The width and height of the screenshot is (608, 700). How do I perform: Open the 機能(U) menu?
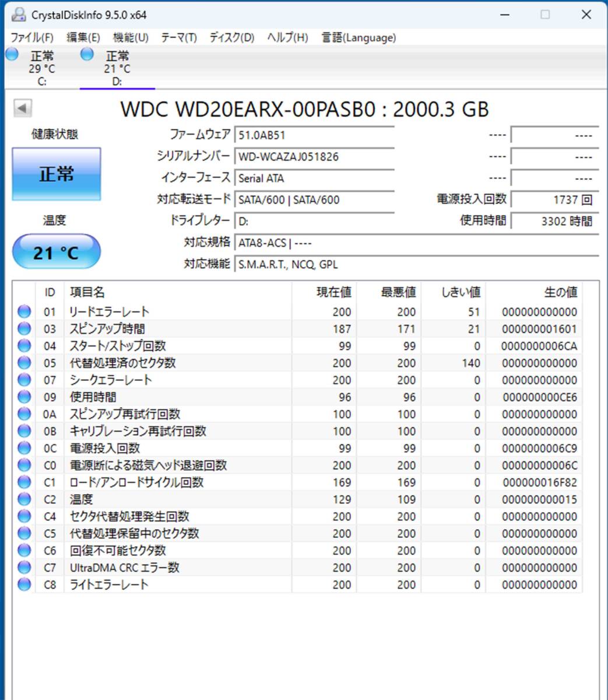[131, 37]
